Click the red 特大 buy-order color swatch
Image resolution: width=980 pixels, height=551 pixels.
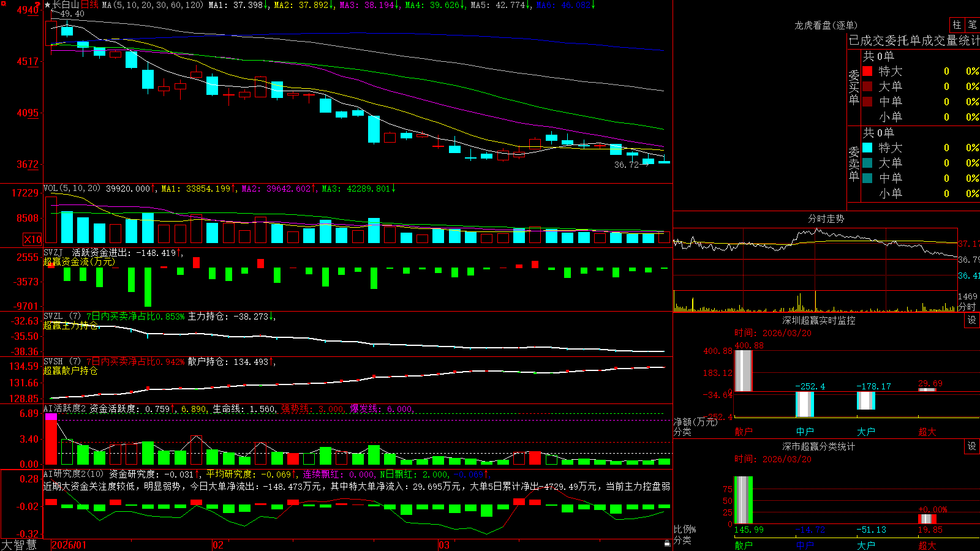click(x=867, y=71)
